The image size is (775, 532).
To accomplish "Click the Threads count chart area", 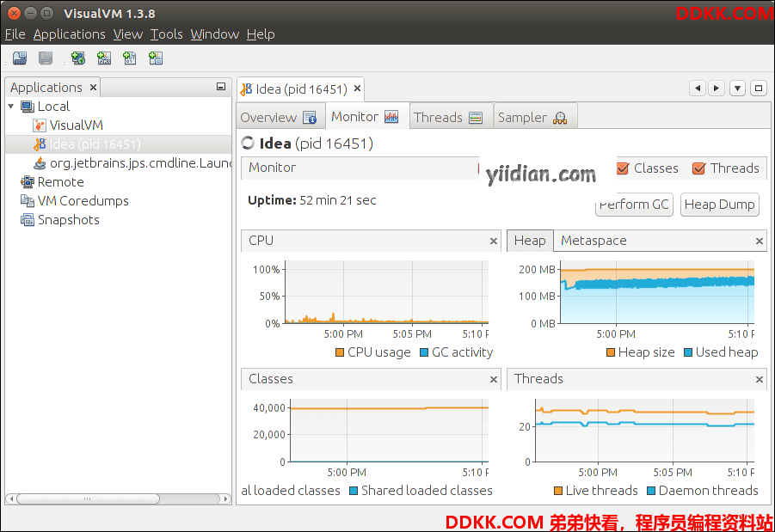I will click(x=645, y=431).
